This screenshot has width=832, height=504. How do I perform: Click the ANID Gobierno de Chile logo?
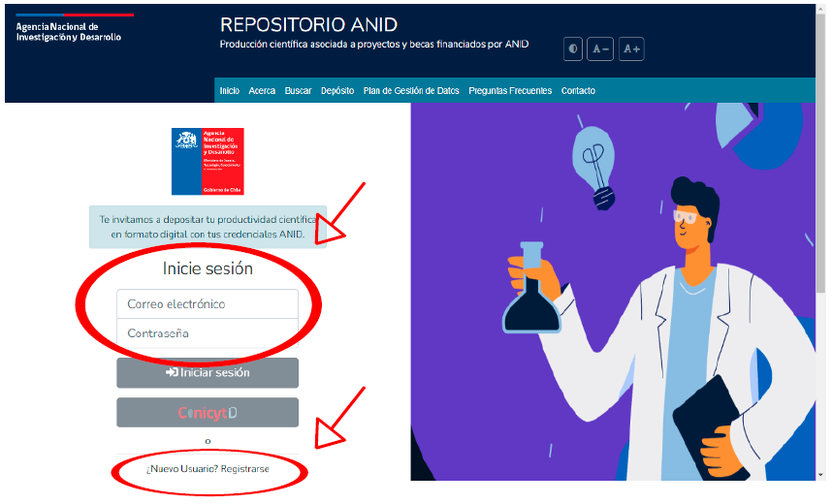pyautogui.click(x=208, y=161)
